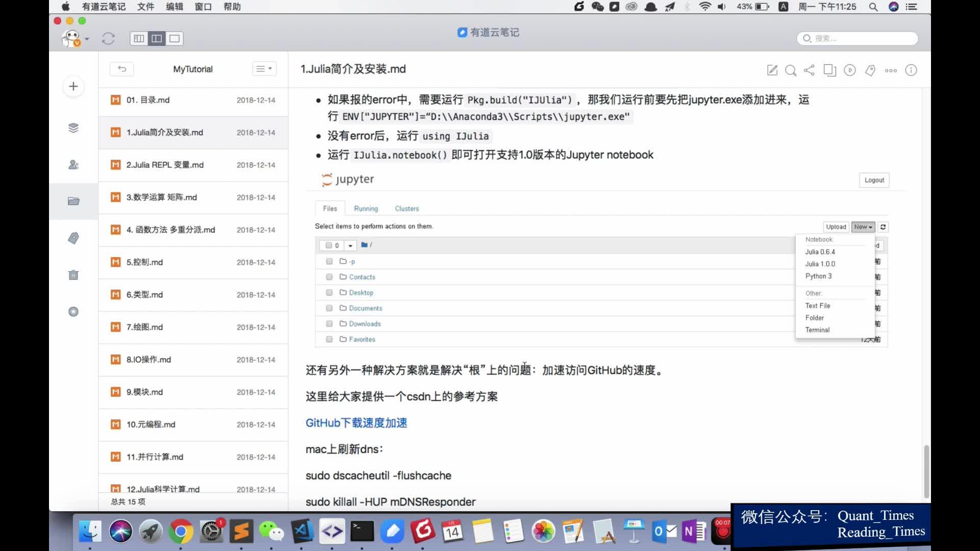Open the 窗口 menu in menu bar
The image size is (980, 551).
coord(203,7)
